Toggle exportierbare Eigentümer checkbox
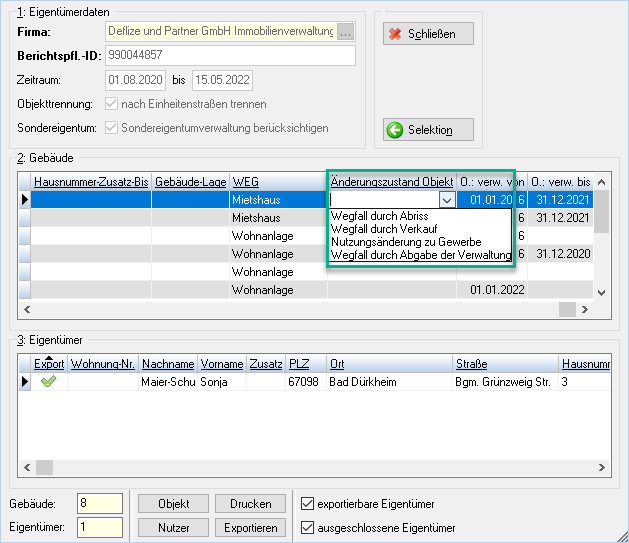Screen dimensions: 629x543 coord(307,503)
